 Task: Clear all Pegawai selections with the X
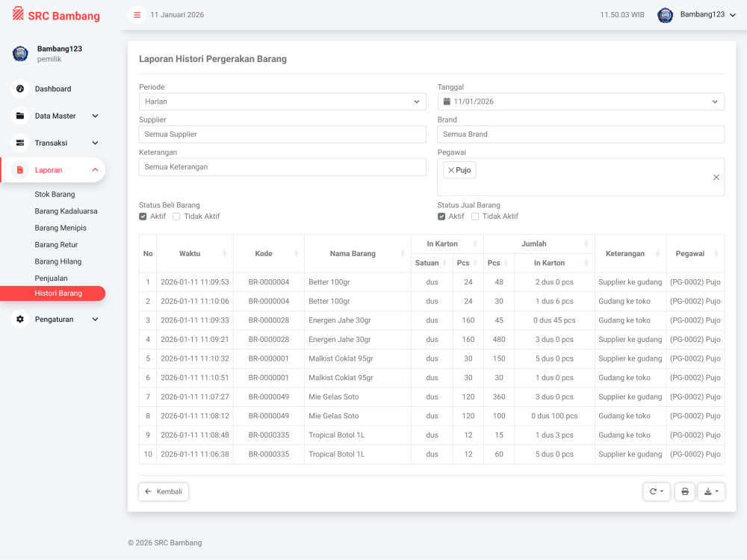click(716, 177)
